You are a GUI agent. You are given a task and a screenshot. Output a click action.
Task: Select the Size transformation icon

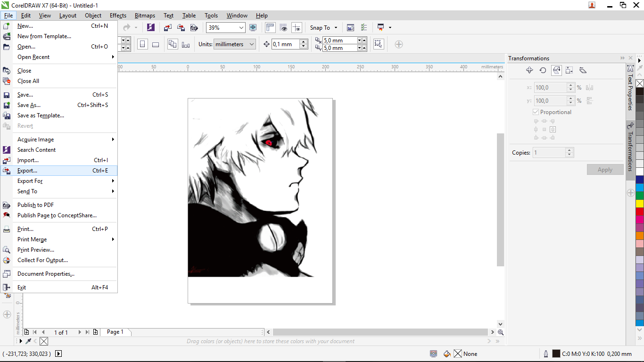point(569,70)
